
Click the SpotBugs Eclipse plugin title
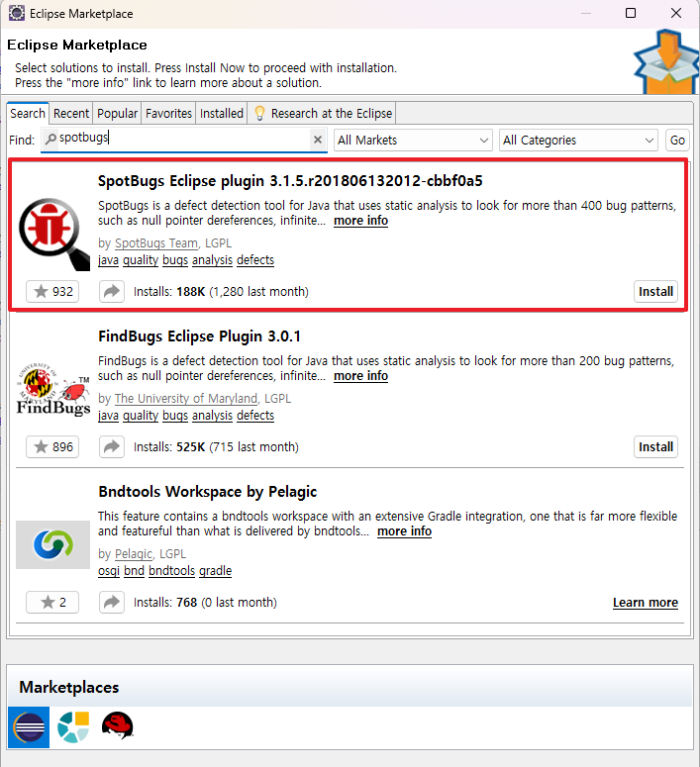pyautogui.click(x=290, y=181)
